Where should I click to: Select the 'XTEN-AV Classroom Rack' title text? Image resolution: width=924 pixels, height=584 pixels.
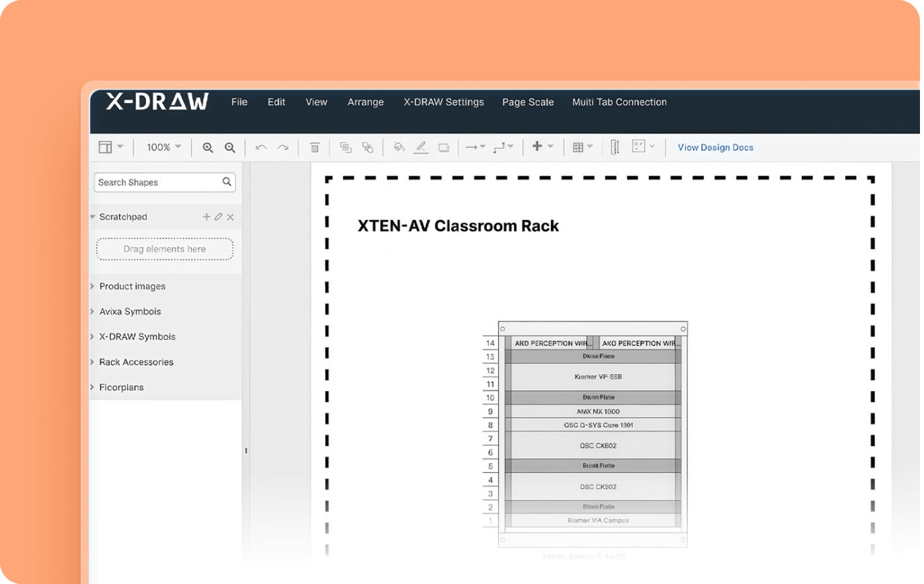(x=458, y=225)
